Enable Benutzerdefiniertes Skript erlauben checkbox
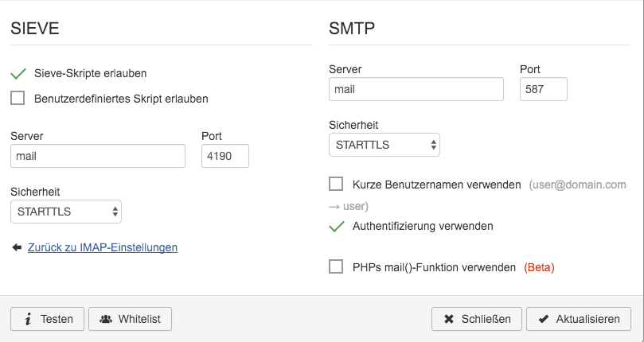Image resolution: width=644 pixels, height=342 pixels. 18,98
